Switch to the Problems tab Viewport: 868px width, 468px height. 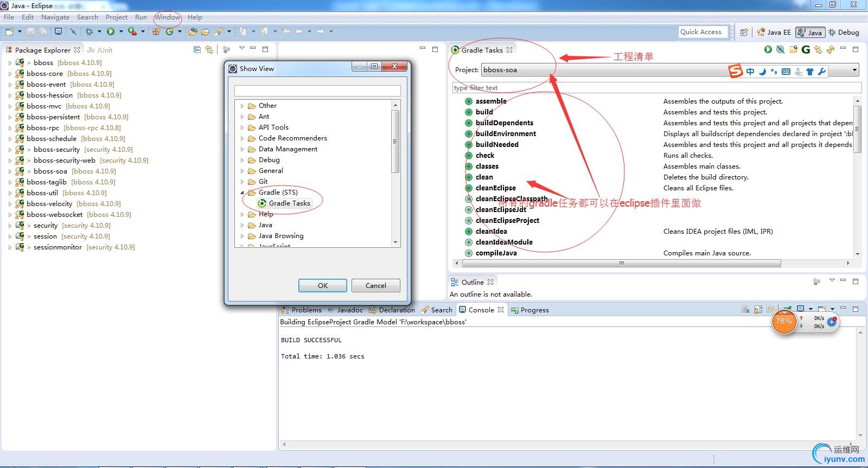pos(302,310)
